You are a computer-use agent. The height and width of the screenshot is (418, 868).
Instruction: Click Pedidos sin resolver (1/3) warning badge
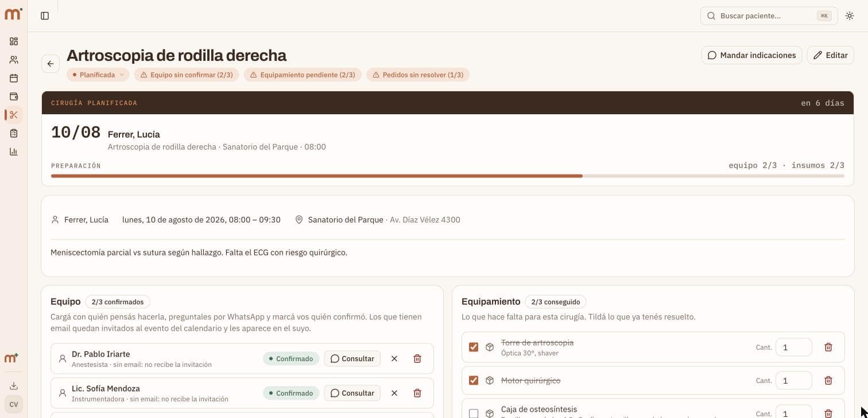(x=418, y=75)
